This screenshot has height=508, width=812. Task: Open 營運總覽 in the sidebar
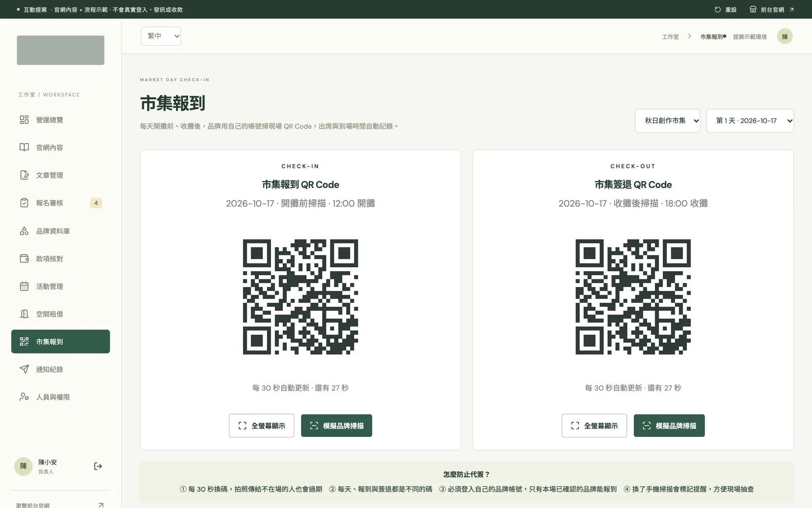60,120
